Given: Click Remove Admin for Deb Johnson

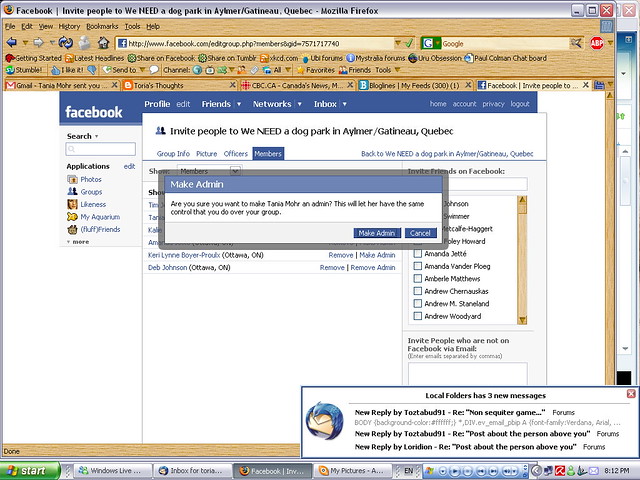Looking at the screenshot, I should pyautogui.click(x=373, y=267).
